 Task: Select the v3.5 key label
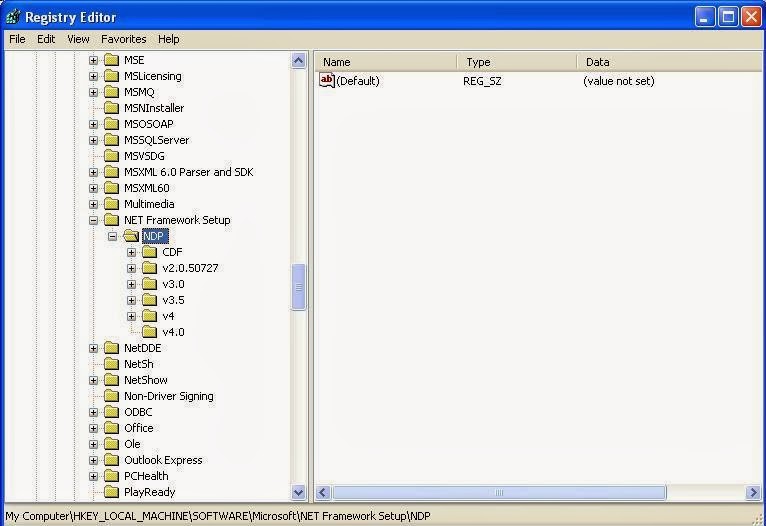click(x=173, y=300)
